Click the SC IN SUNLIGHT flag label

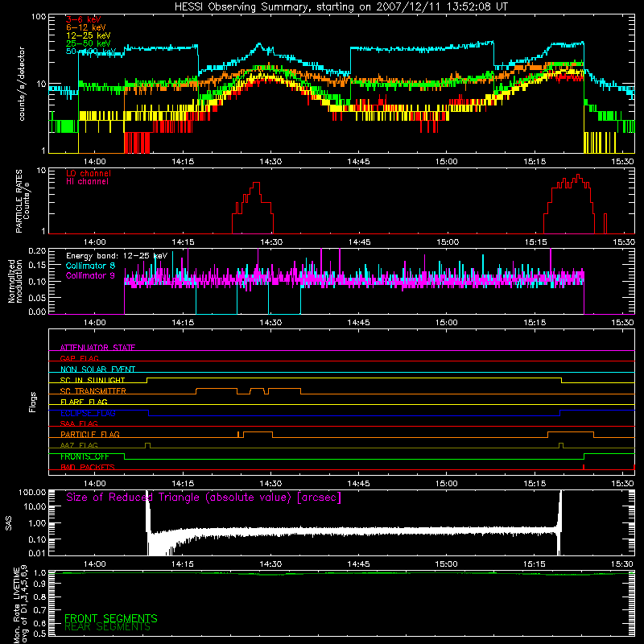93,380
